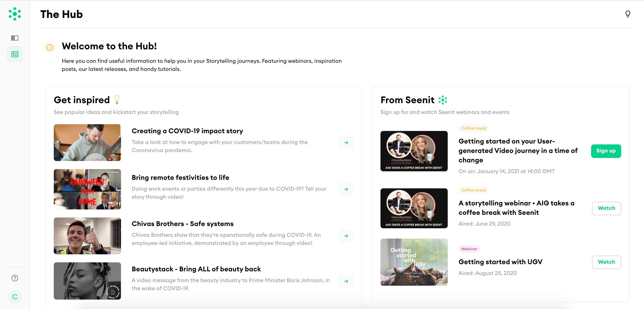Click the Aired: June 29, 2020 text
The width and height of the screenshot is (644, 309).
click(484, 224)
